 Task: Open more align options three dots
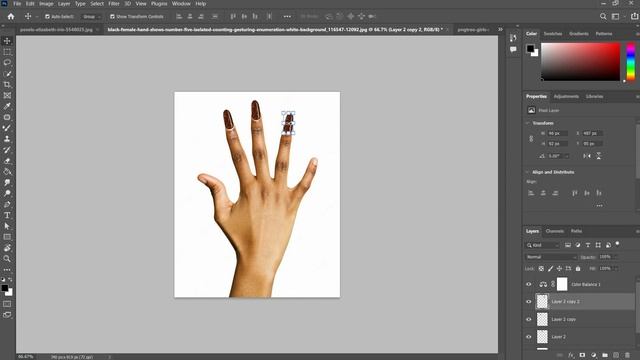coord(599,206)
